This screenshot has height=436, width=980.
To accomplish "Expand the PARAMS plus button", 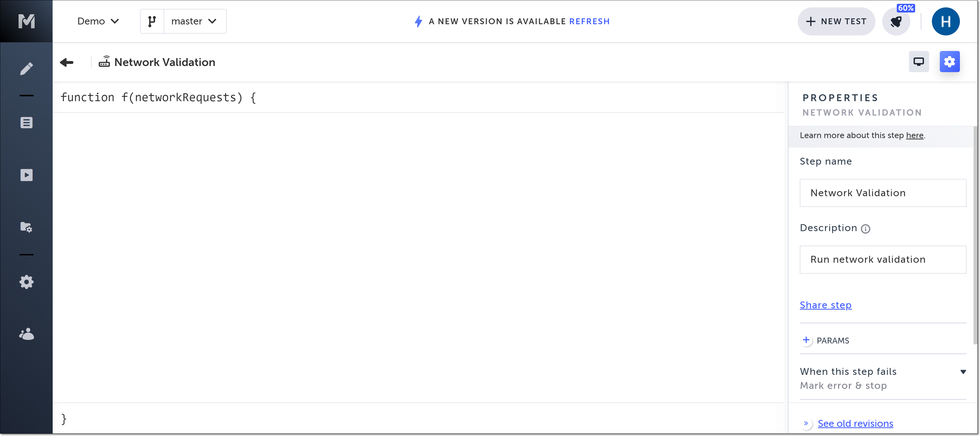I will pos(806,340).
